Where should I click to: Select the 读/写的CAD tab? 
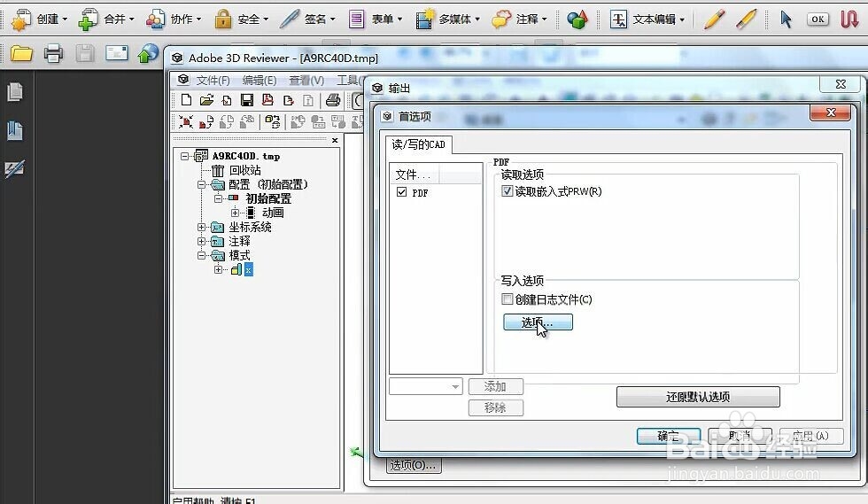(418, 144)
